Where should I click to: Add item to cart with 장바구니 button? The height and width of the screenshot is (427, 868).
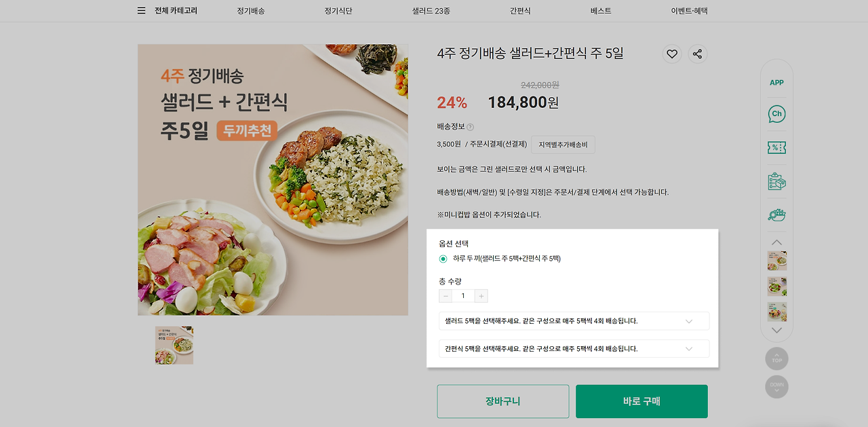(503, 401)
